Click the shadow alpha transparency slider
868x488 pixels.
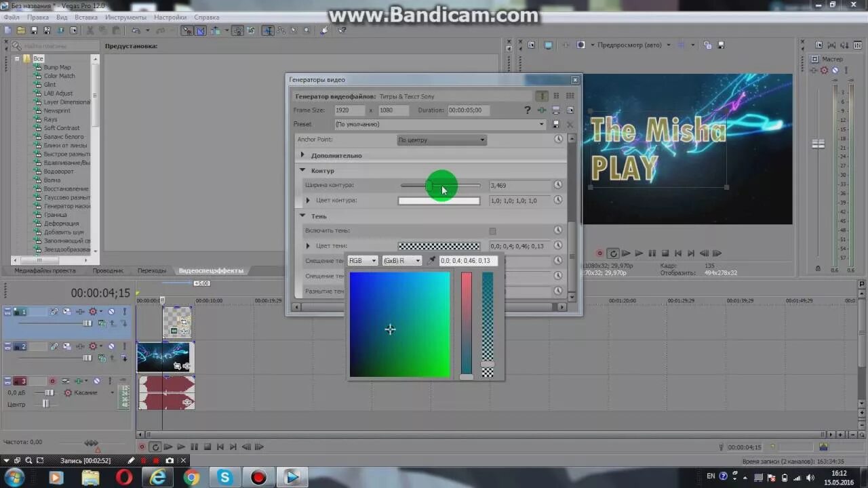[x=488, y=324]
